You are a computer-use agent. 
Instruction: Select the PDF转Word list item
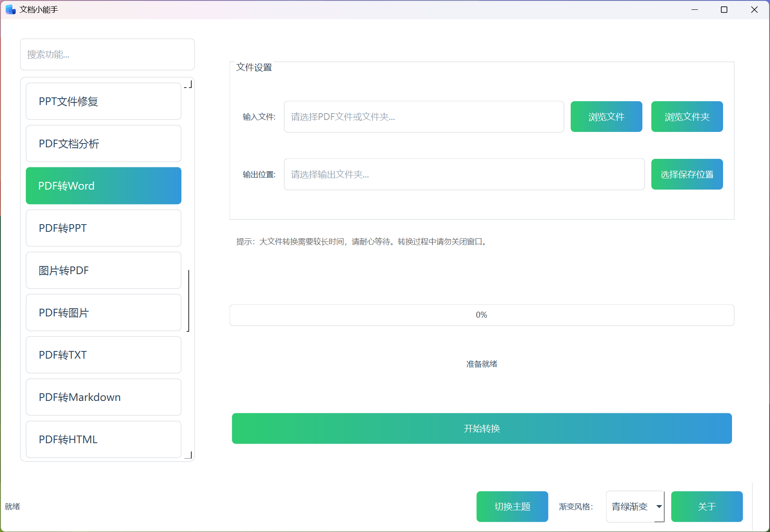coord(103,186)
